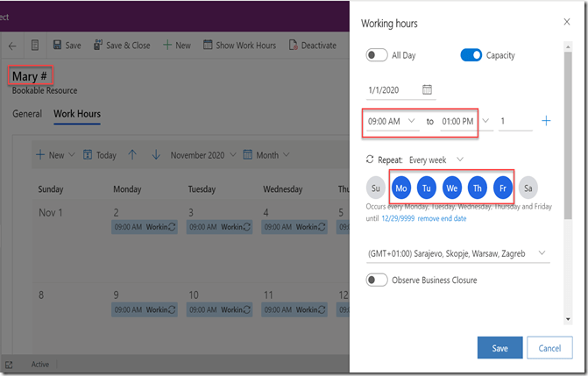Select the Work Hours tab
The image size is (588, 376).
pyautogui.click(x=76, y=114)
